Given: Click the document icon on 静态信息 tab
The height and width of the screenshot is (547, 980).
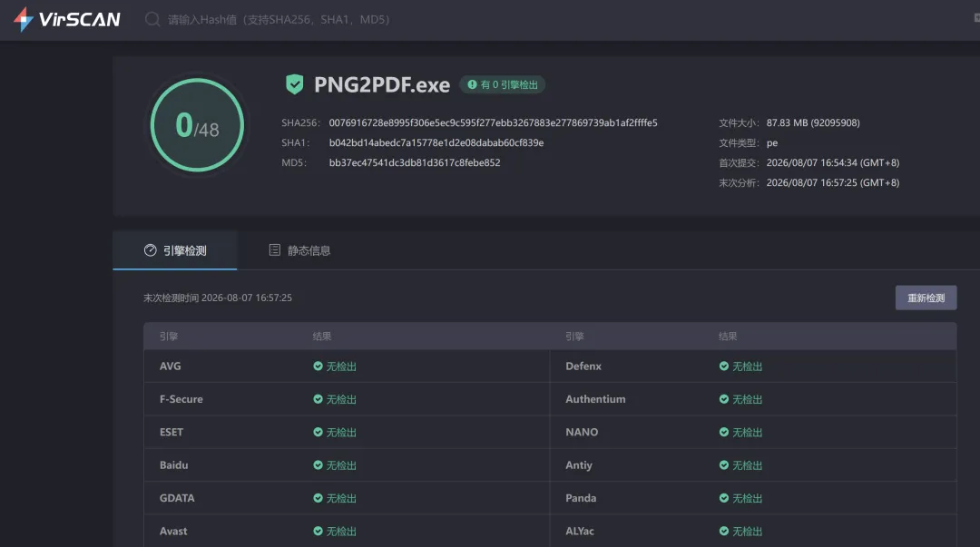Looking at the screenshot, I should 274,250.
